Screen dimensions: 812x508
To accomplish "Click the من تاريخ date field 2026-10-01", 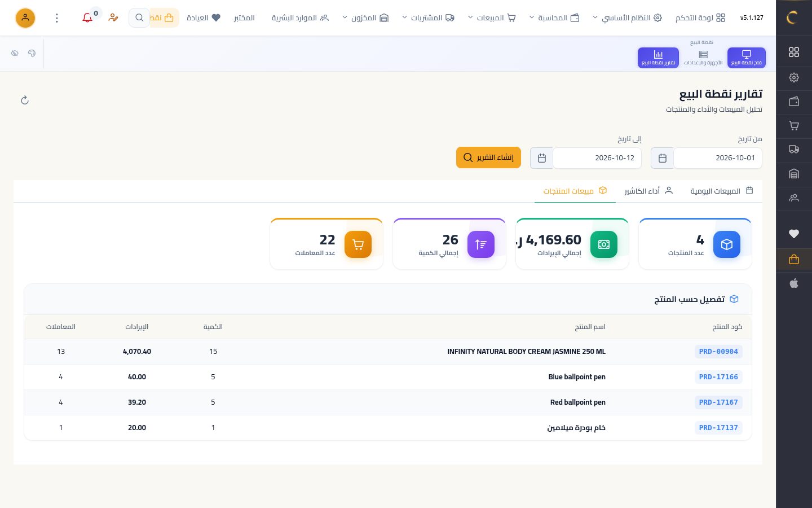I will tap(718, 158).
